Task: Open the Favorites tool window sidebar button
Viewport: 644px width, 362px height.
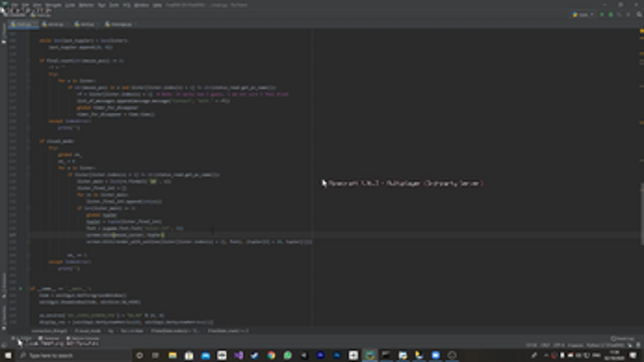Action: 3,317
